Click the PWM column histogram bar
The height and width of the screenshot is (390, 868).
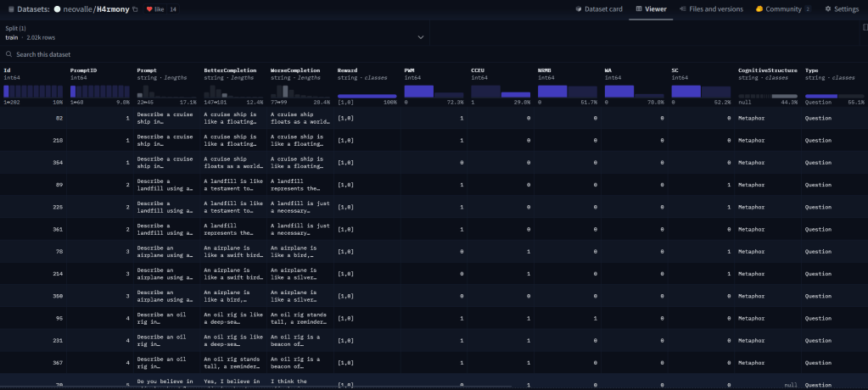(x=419, y=91)
